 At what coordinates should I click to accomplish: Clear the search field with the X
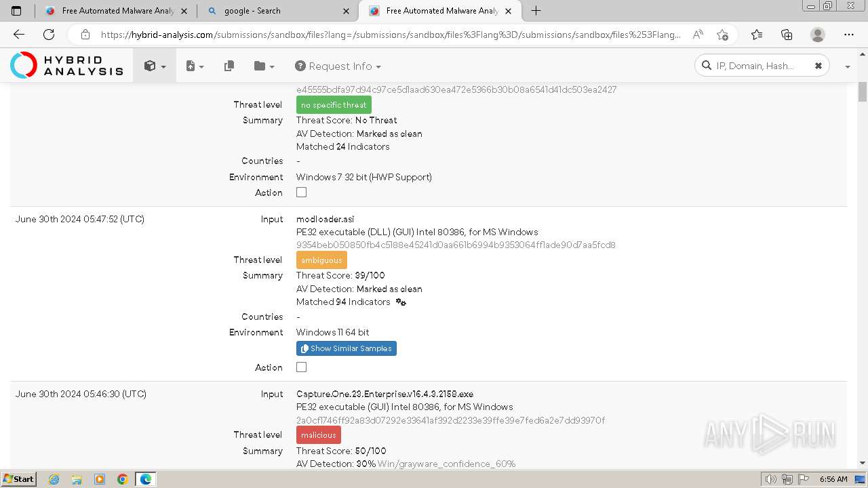[x=818, y=66]
